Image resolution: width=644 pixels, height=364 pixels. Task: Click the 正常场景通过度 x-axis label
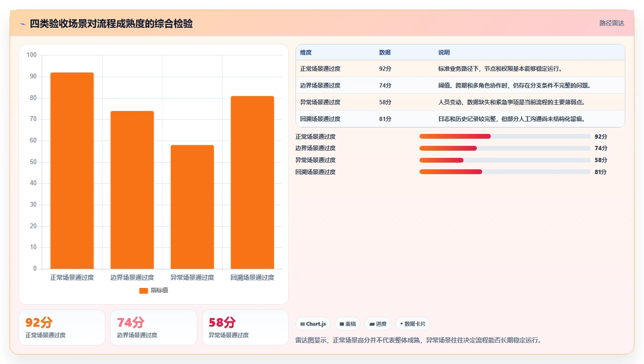tap(72, 277)
